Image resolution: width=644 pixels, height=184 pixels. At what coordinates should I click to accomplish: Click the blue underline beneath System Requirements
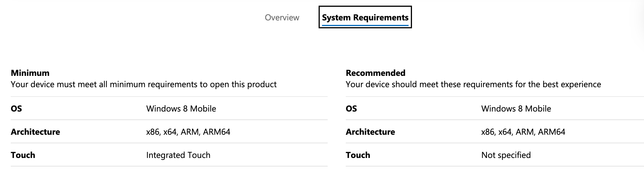[x=365, y=25]
